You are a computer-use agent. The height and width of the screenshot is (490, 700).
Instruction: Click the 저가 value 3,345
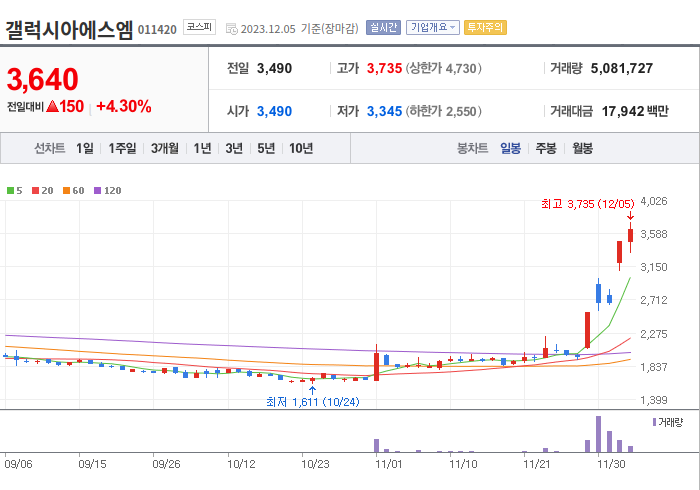pyautogui.click(x=384, y=111)
